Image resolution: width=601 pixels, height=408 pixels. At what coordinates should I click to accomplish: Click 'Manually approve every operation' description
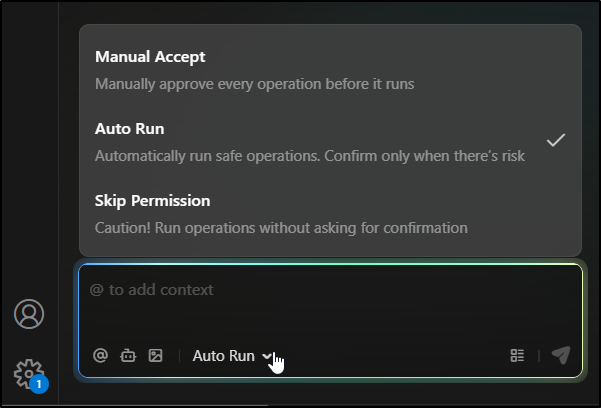pyautogui.click(x=254, y=84)
